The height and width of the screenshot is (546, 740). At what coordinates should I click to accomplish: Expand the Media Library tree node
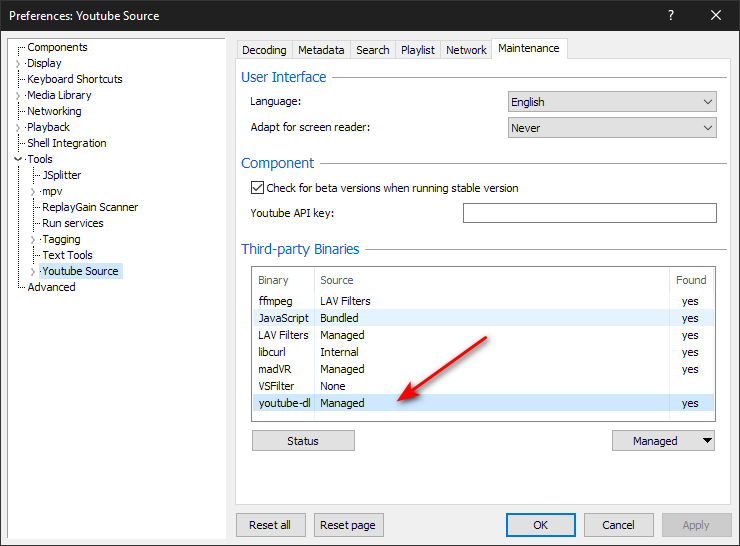click(x=18, y=96)
